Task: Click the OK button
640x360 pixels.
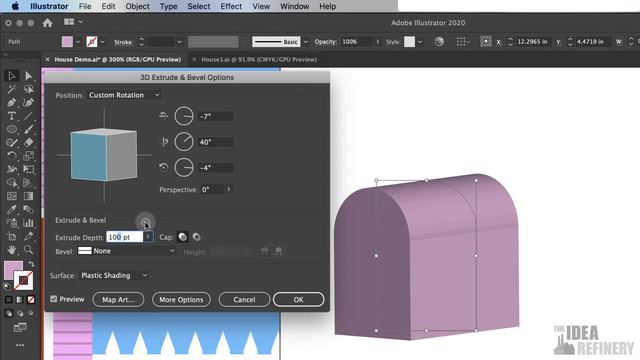Action: [298, 300]
